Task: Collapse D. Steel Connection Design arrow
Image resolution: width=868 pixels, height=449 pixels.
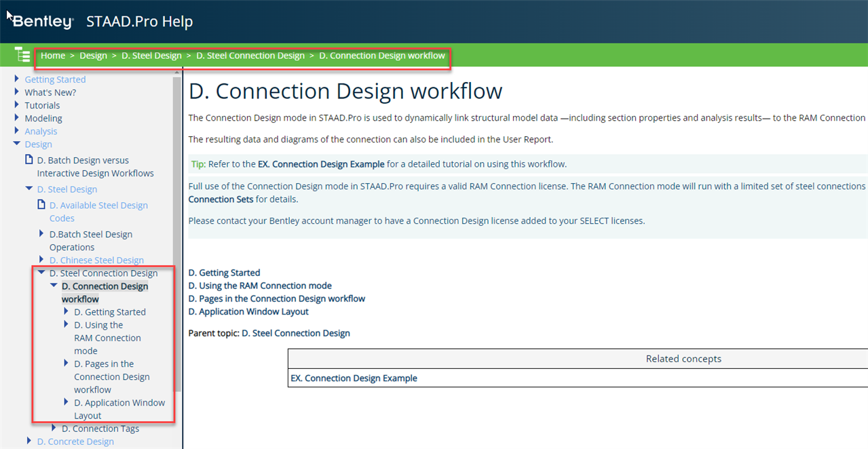Action: (41, 273)
